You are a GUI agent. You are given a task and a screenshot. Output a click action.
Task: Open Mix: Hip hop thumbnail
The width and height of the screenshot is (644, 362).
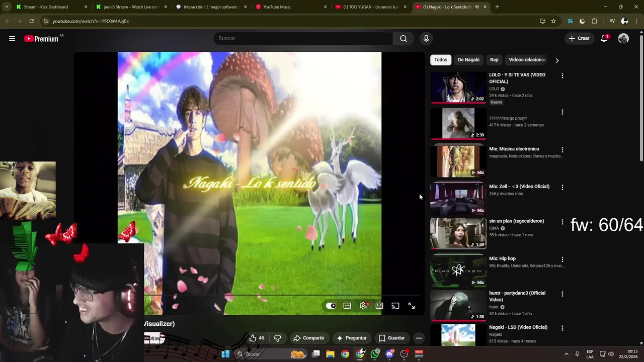458,271
